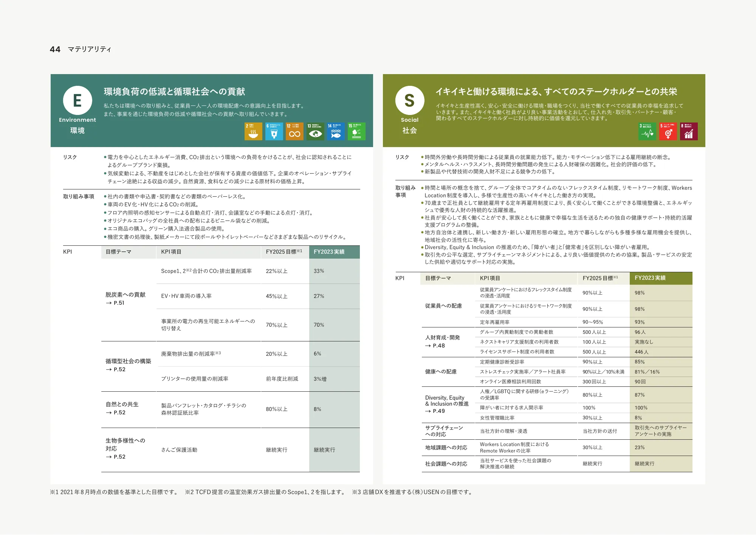Click the round S Social badge
The width and height of the screenshot is (756, 535).
410,100
